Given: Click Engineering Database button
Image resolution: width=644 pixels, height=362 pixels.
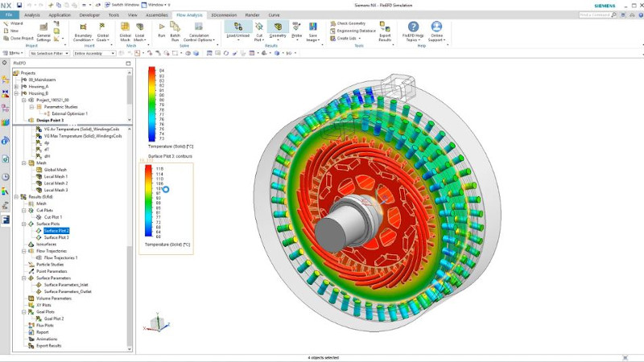Looking at the screenshot, I should point(357,31).
